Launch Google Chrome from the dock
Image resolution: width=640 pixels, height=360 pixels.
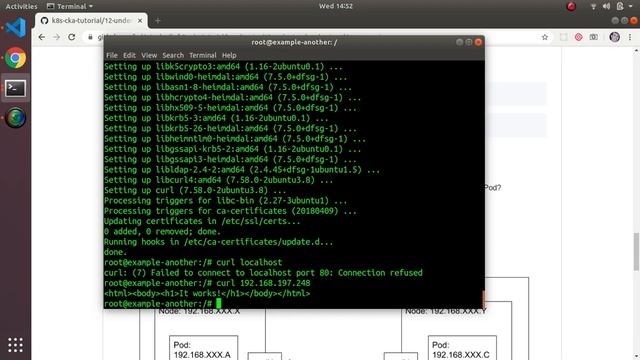(16, 58)
